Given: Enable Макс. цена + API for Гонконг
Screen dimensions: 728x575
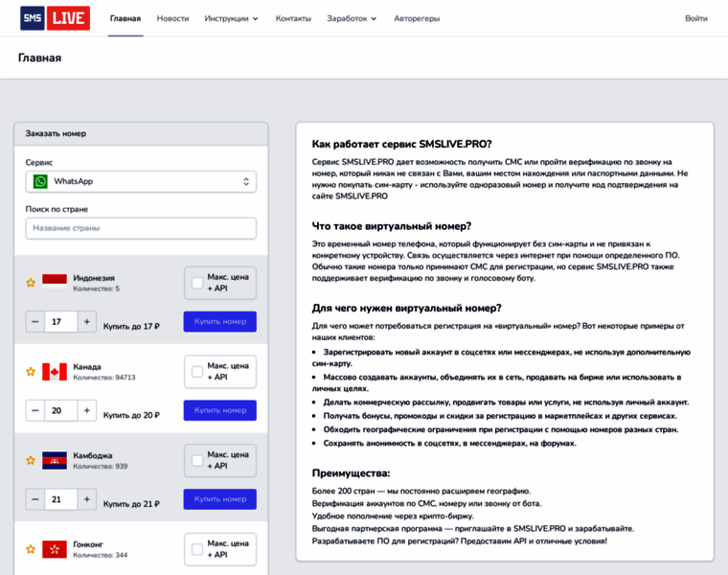Looking at the screenshot, I should [x=197, y=549].
